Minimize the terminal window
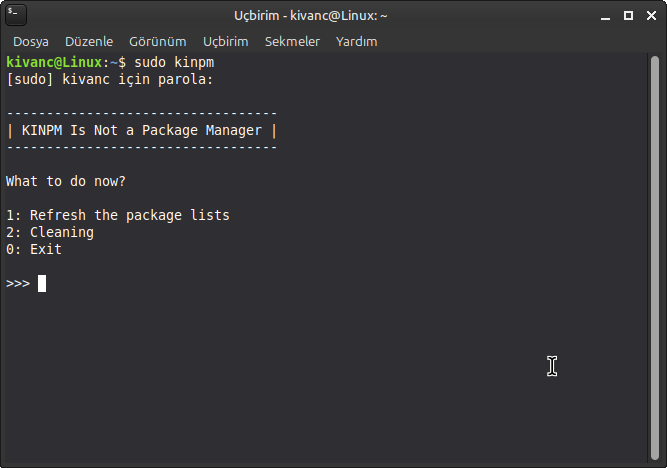The height and width of the screenshot is (468, 667). tap(607, 17)
